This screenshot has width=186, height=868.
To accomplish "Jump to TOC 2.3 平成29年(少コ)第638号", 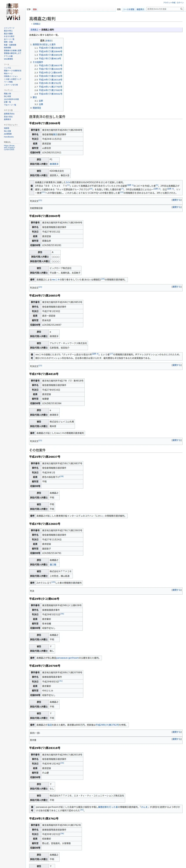I will tap(50, 73).
